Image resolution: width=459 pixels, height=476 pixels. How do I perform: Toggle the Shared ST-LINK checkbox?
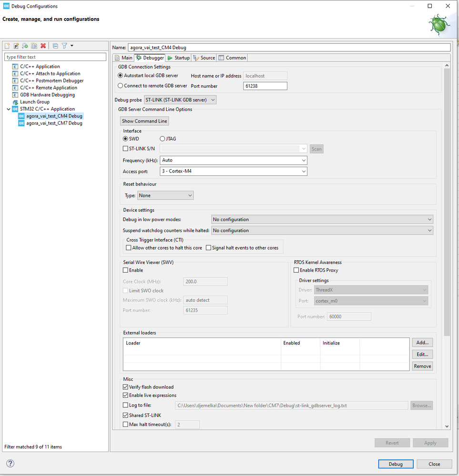(x=125, y=415)
